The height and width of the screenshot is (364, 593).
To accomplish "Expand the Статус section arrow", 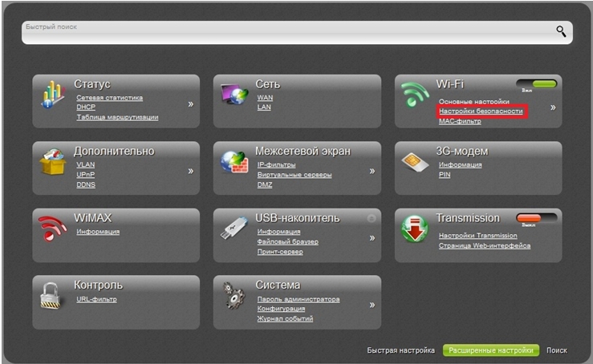I will [x=190, y=104].
